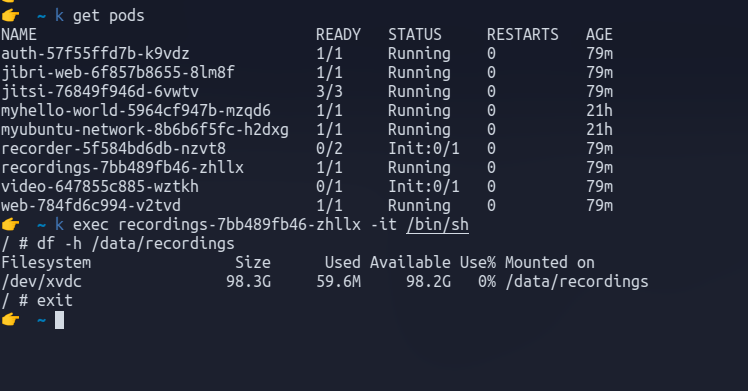748x391 pixels.
Task: Click the RESTARTS column header
Action: pos(522,34)
